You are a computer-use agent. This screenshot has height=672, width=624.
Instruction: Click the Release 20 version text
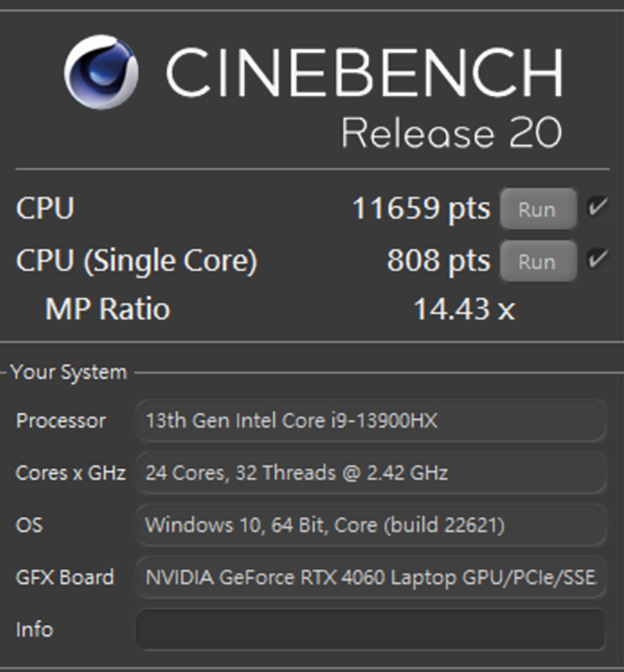tap(452, 133)
